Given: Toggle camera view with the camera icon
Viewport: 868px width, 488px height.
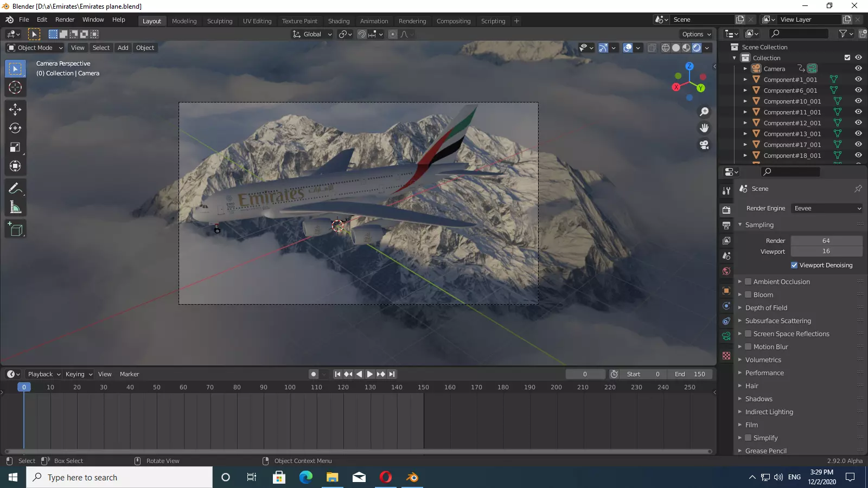Looking at the screenshot, I should pyautogui.click(x=704, y=145).
